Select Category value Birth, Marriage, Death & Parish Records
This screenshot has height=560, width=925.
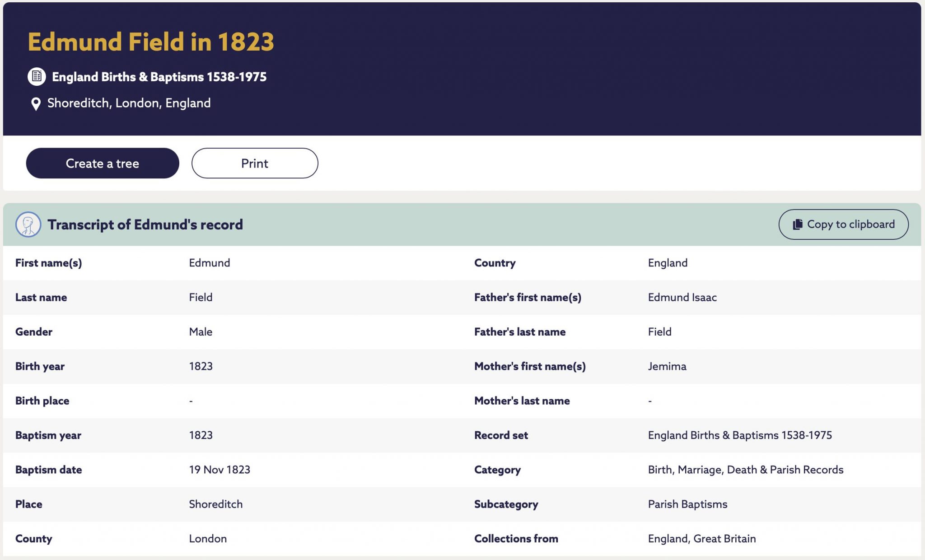point(745,470)
